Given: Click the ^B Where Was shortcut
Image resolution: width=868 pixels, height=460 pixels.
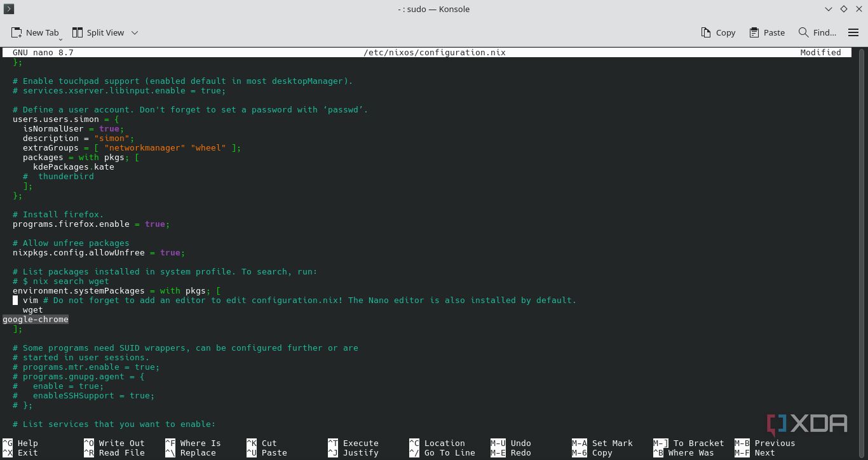Looking at the screenshot, I should pyautogui.click(x=684, y=452).
